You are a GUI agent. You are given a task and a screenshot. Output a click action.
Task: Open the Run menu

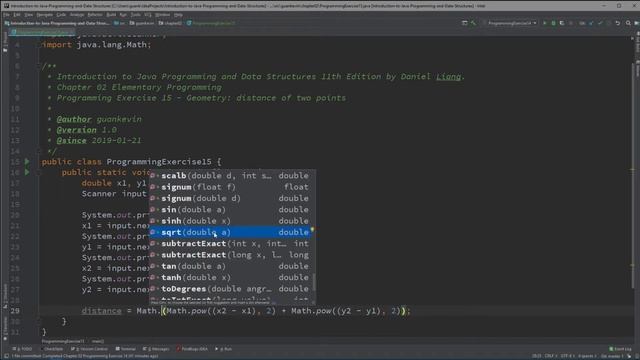(x=123, y=15)
